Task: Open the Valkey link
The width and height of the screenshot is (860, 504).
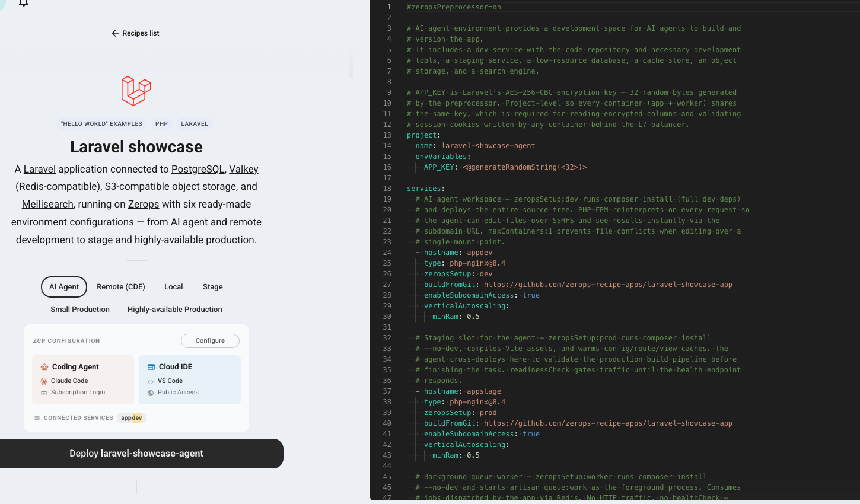Action: pos(244,169)
